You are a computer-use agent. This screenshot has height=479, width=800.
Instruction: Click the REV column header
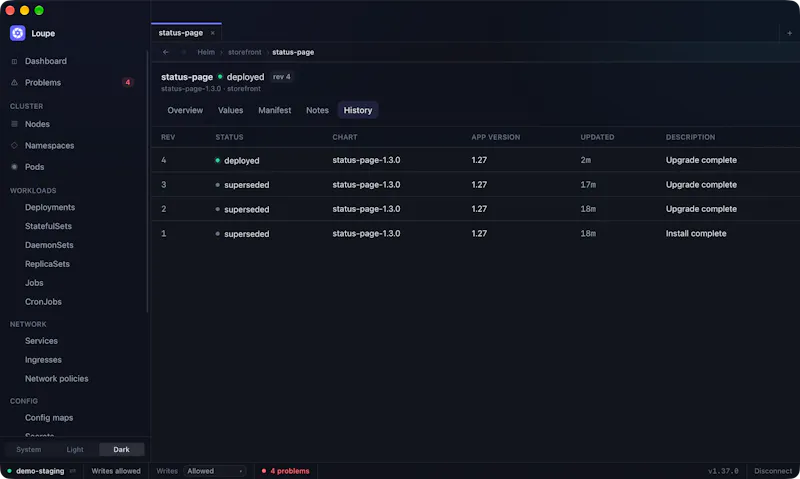pyautogui.click(x=168, y=137)
